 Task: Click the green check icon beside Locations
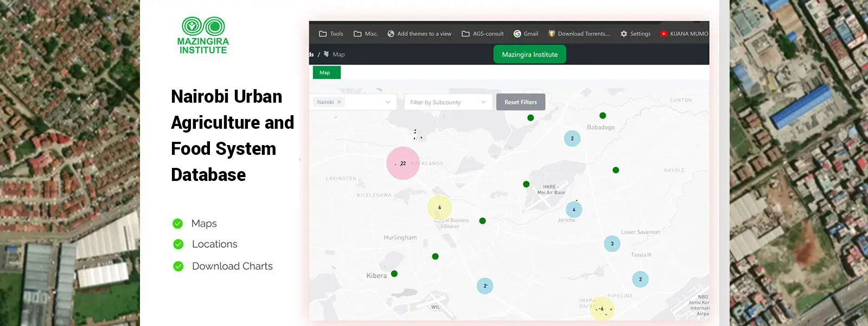178,244
